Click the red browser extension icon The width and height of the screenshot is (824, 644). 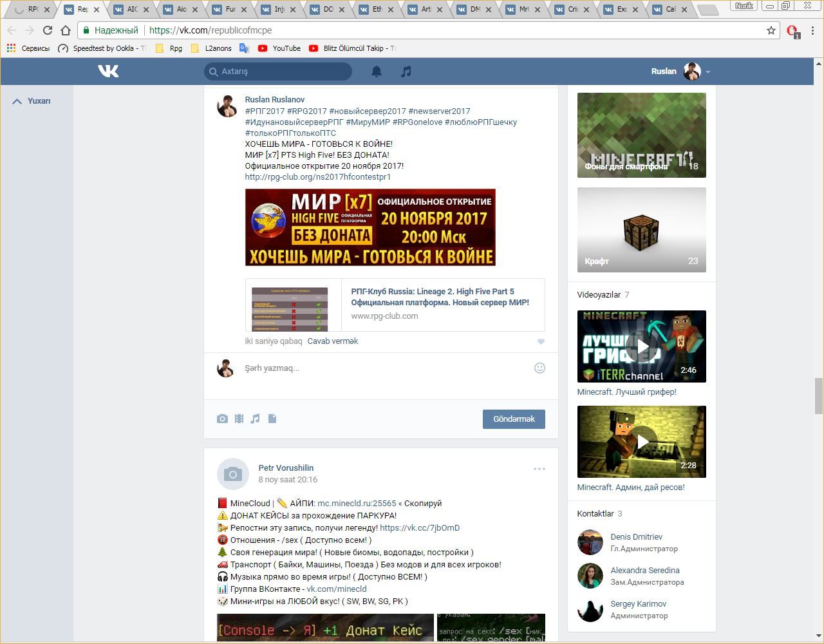793,31
